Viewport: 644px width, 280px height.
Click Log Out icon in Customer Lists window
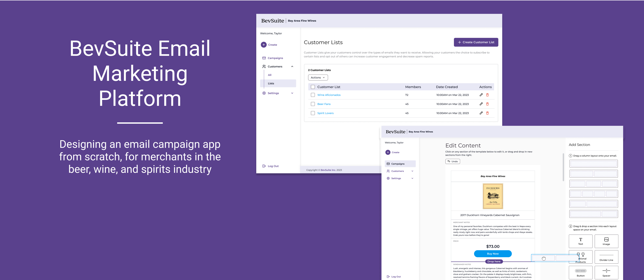click(x=264, y=166)
